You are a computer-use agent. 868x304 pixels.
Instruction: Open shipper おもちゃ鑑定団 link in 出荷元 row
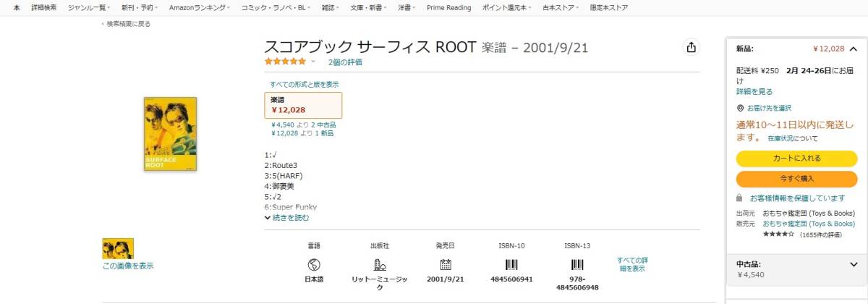(x=809, y=214)
